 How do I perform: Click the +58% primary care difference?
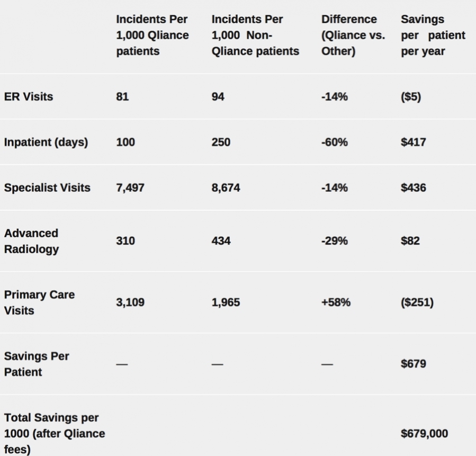click(336, 302)
